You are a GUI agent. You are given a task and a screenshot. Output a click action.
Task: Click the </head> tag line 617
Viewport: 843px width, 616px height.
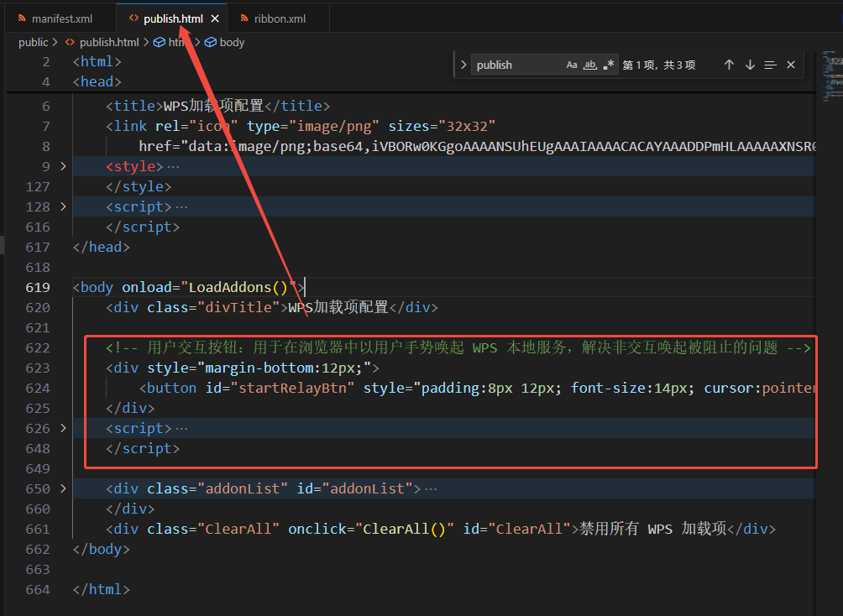point(101,248)
